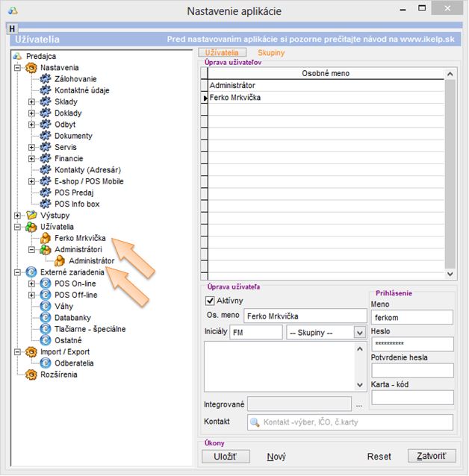Click the Zatvoriť button
The image size is (469, 476).
click(x=431, y=456)
